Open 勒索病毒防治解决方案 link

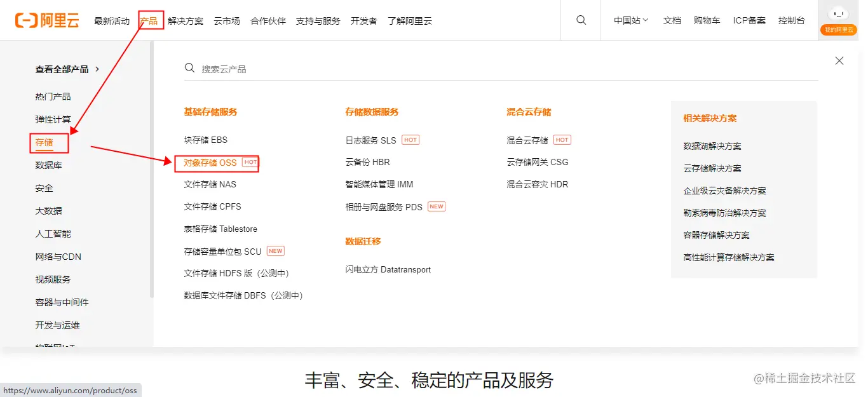725,213
